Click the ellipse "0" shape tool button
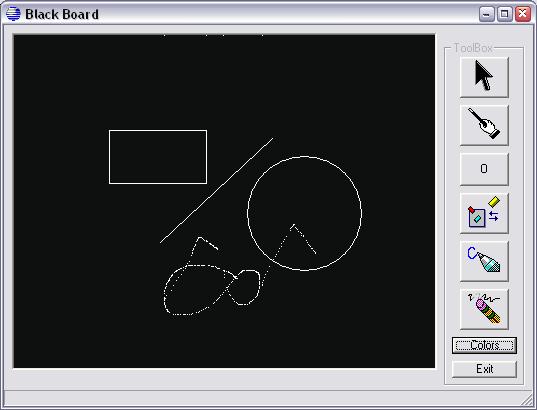Viewport: 537px width, 410px height. pyautogui.click(x=484, y=169)
